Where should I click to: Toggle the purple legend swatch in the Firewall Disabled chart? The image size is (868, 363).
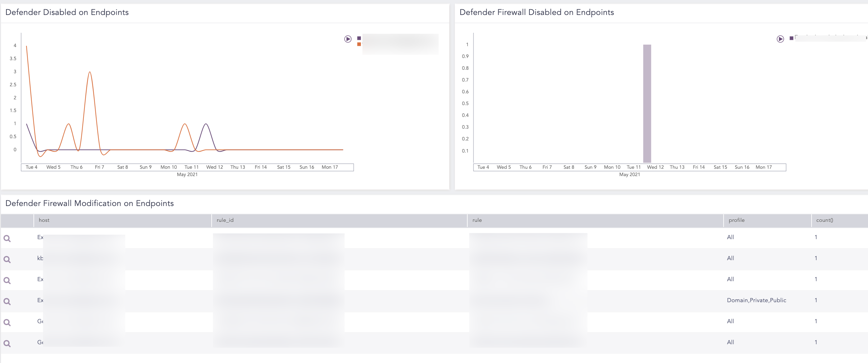(791, 39)
